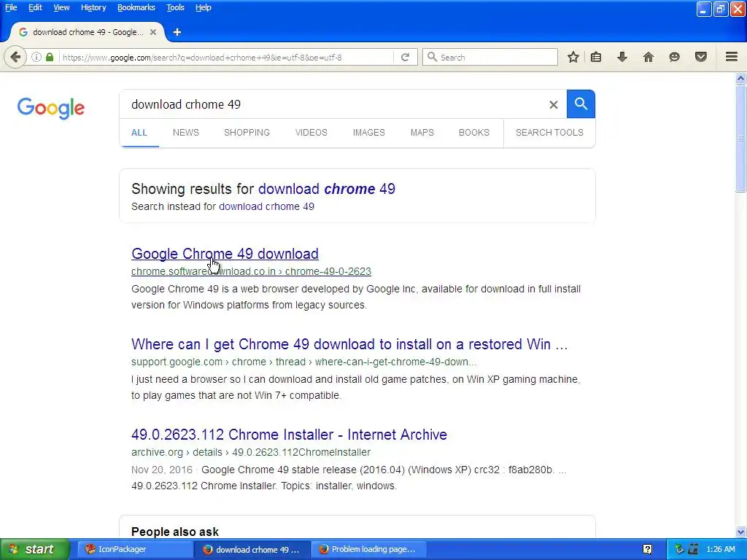The image size is (747, 560).
Task: Open the Firefox hamburger menu
Action: point(732,57)
